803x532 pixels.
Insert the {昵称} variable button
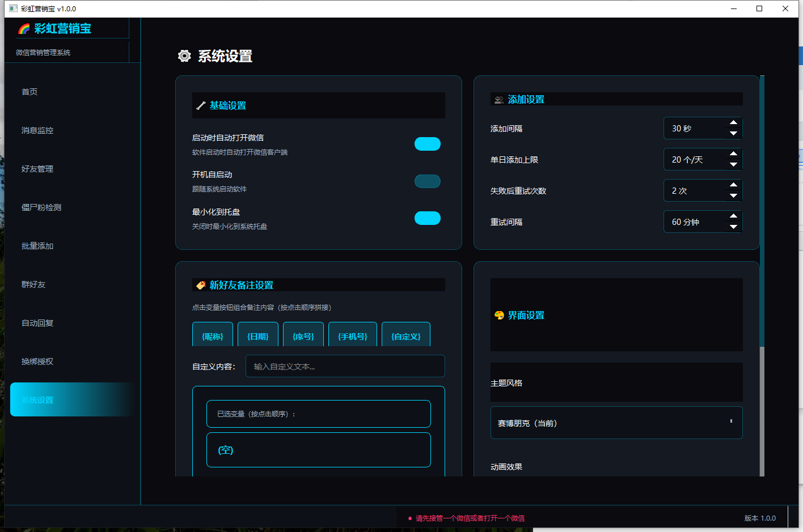(213, 335)
